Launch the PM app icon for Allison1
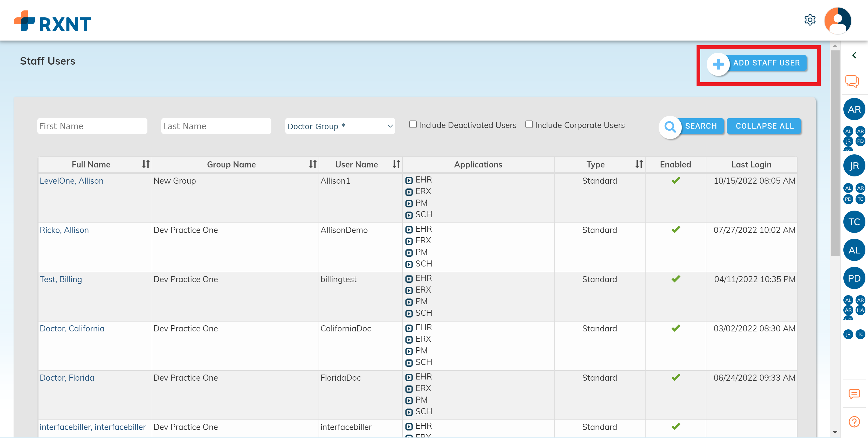Viewport: 868px width, 438px height. [409, 203]
